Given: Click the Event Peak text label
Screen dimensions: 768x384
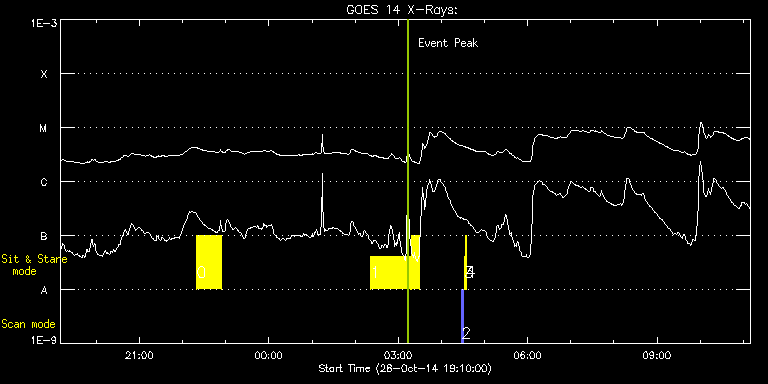Looking at the screenshot, I should coord(448,43).
